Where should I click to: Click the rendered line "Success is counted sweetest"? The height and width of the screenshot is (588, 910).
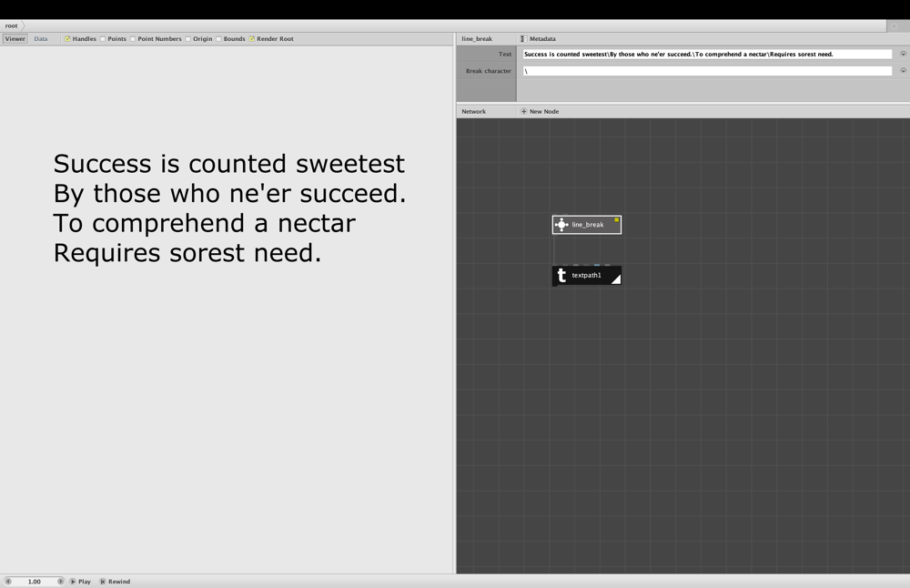[x=228, y=164]
